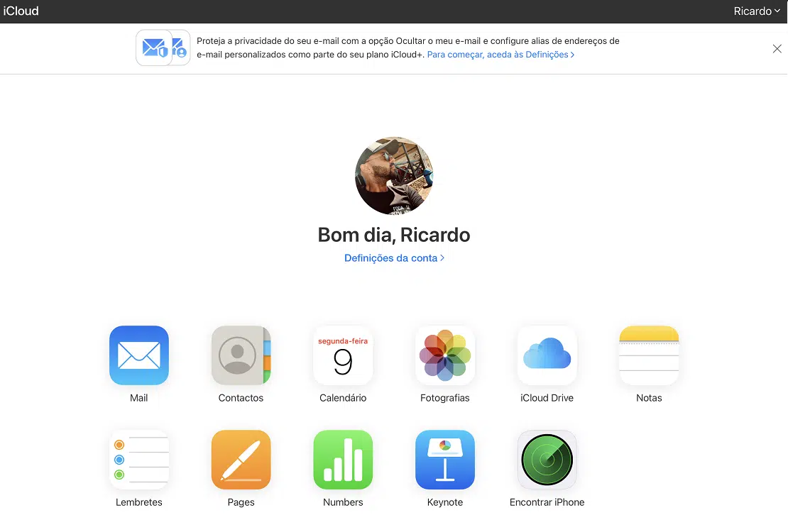Screen dimensions: 788x532
Task: Click the Encontrar iPhone label text
Action: [547, 502]
